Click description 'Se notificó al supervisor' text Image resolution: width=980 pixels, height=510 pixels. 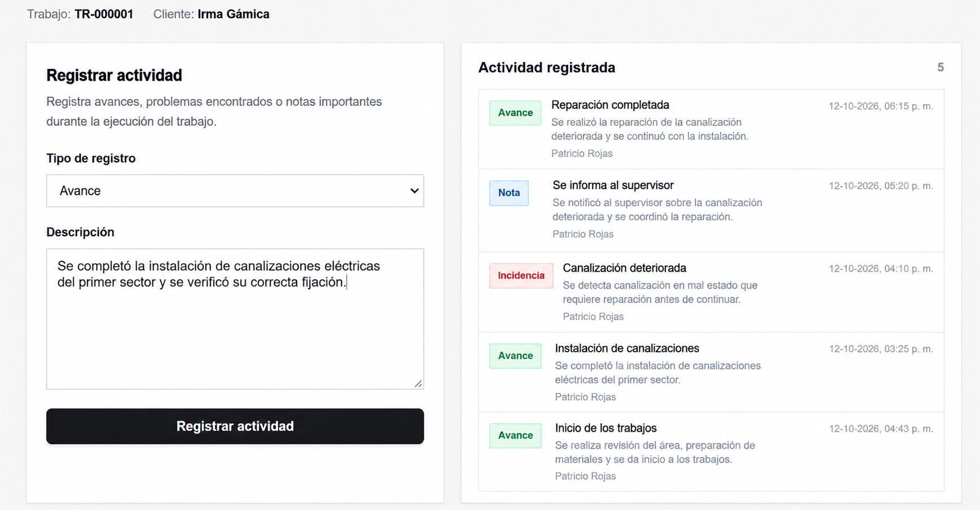tap(657, 210)
